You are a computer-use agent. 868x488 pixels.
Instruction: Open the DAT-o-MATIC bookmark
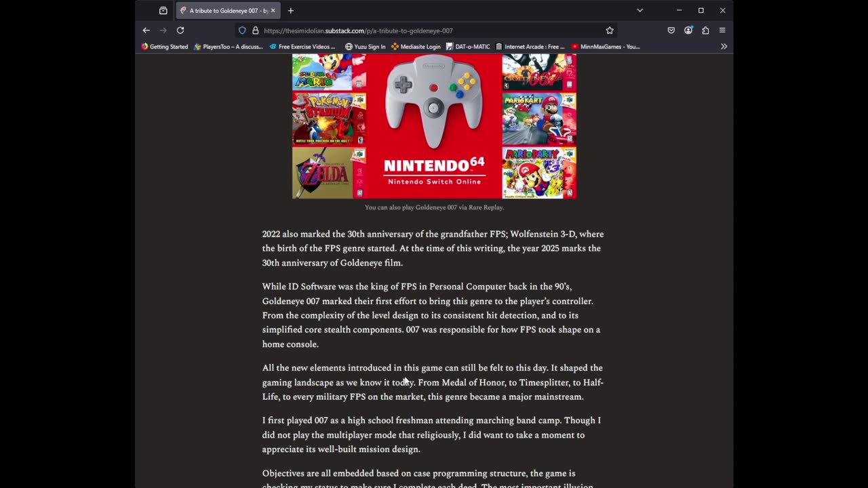pos(468,47)
